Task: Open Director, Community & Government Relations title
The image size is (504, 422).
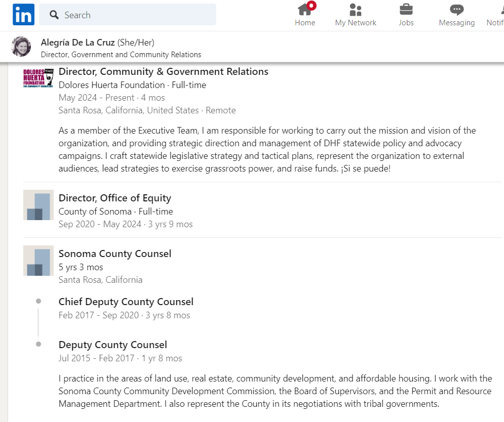Action: tap(163, 72)
